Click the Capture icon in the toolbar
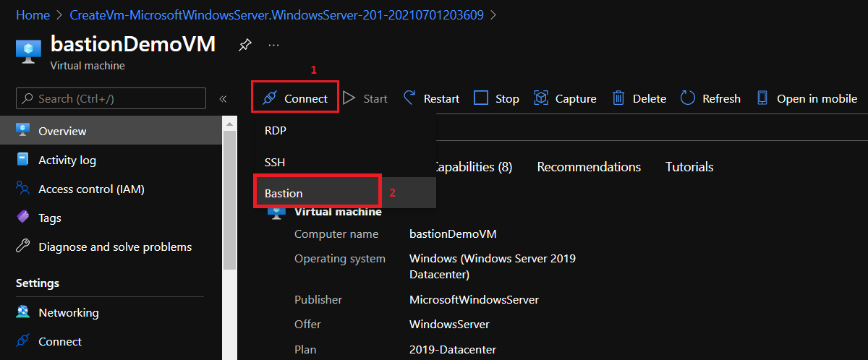This screenshot has width=868, height=360. pyautogui.click(x=541, y=98)
